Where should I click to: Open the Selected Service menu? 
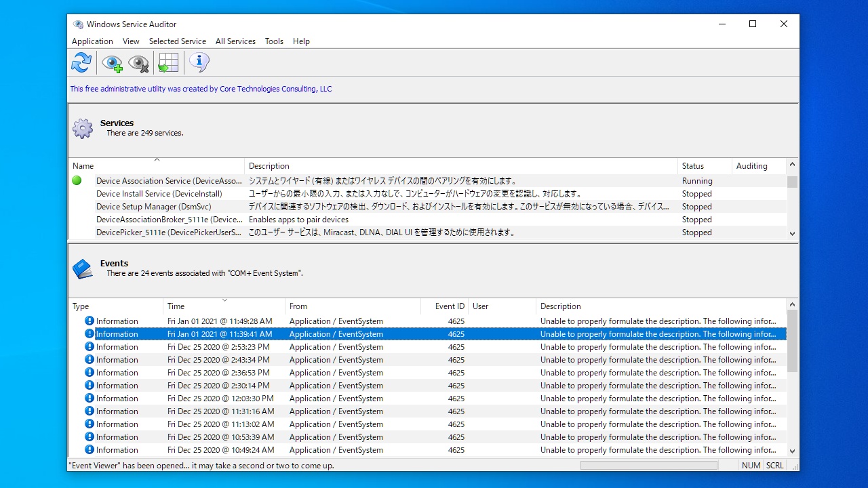pyautogui.click(x=178, y=41)
